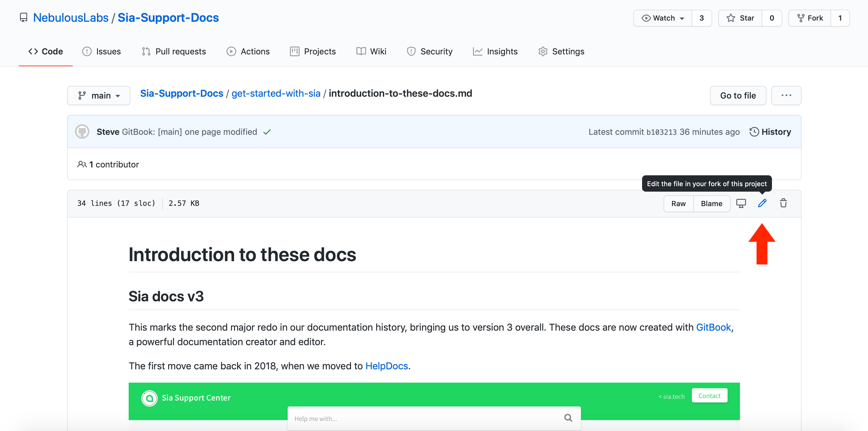Open the Security tab
The width and height of the screenshot is (868, 431).
429,51
